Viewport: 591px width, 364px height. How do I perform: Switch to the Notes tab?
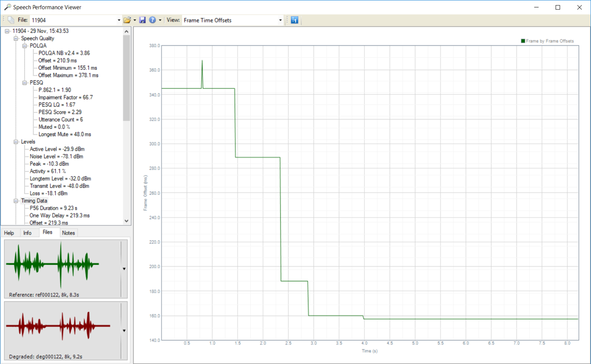click(x=68, y=233)
